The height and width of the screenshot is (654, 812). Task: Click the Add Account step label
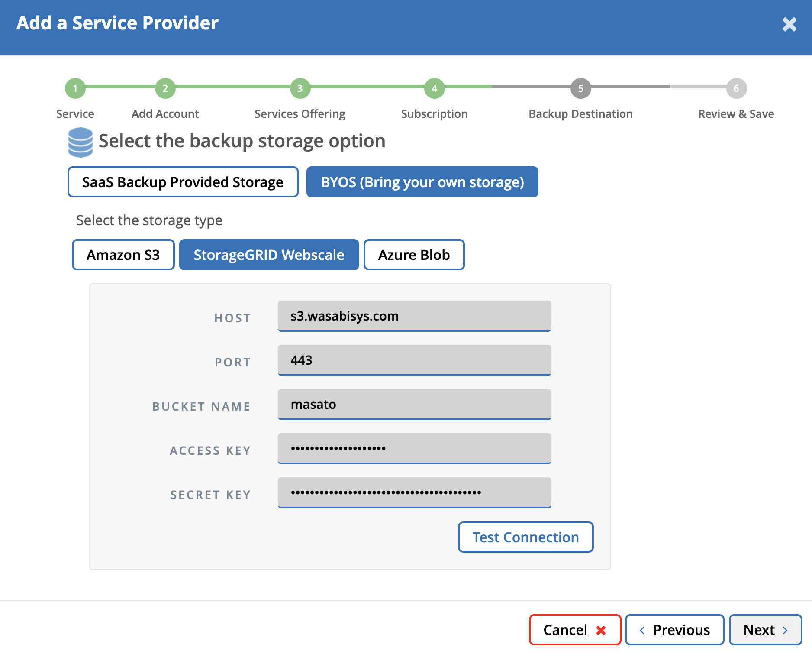165,114
